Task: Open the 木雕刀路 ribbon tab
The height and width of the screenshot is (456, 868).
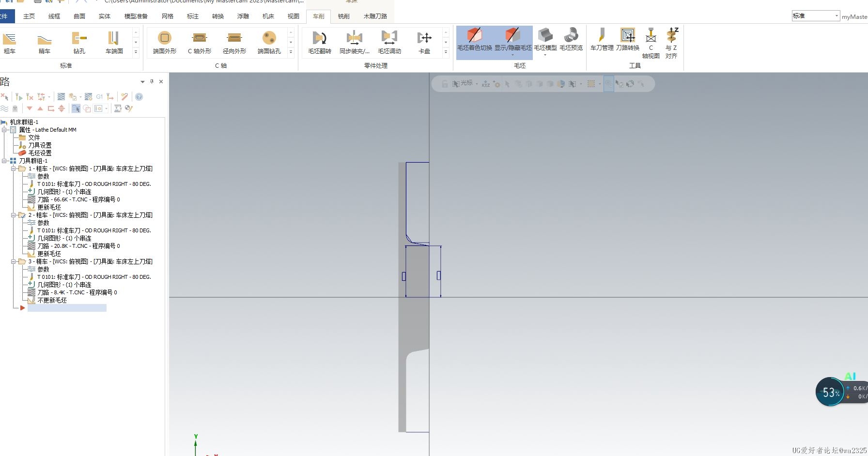Action: pos(375,16)
